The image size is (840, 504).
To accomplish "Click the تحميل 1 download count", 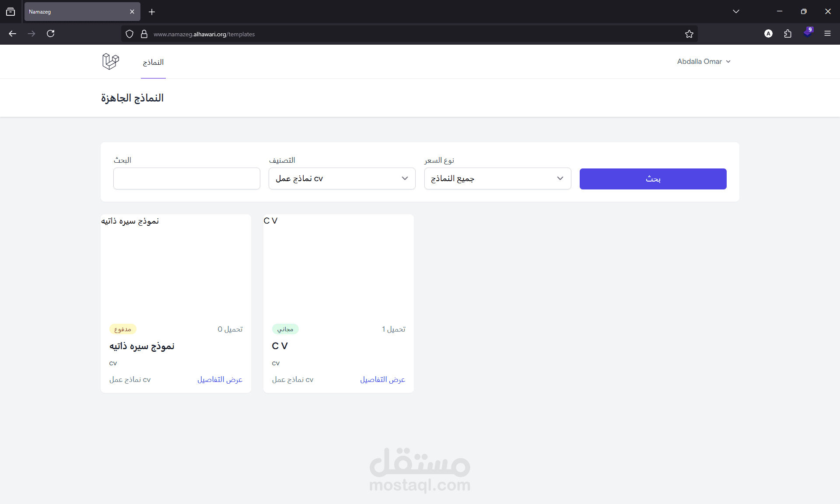I will pyautogui.click(x=394, y=329).
